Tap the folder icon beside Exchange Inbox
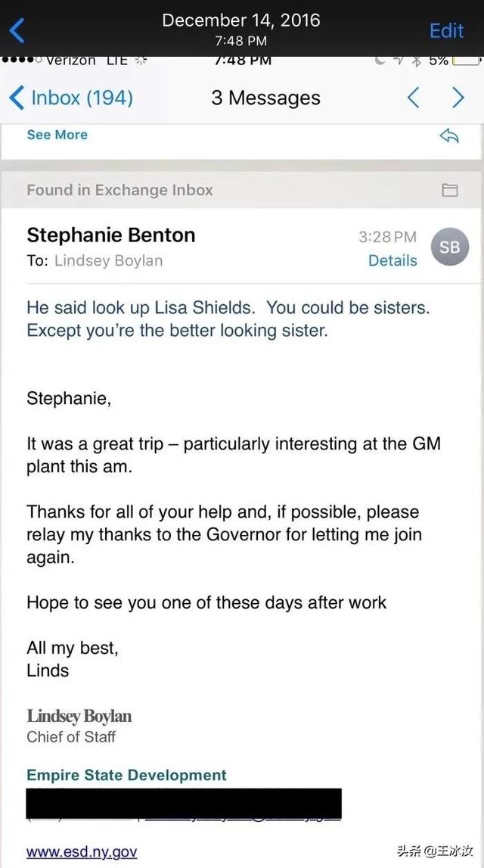Image resolution: width=484 pixels, height=868 pixels. pos(450,190)
